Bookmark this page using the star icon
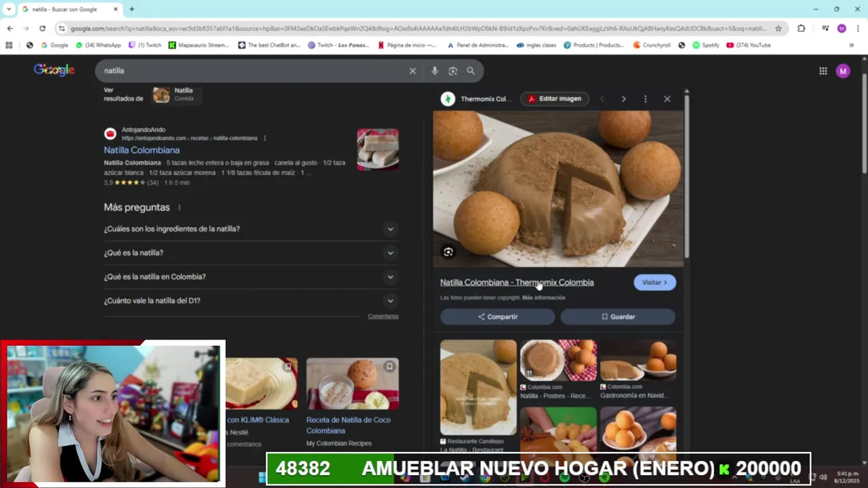This screenshot has width=868, height=488. coord(778,28)
